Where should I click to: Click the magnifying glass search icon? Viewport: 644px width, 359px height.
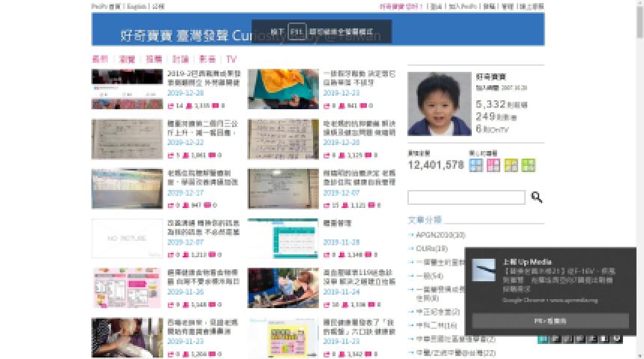536,197
